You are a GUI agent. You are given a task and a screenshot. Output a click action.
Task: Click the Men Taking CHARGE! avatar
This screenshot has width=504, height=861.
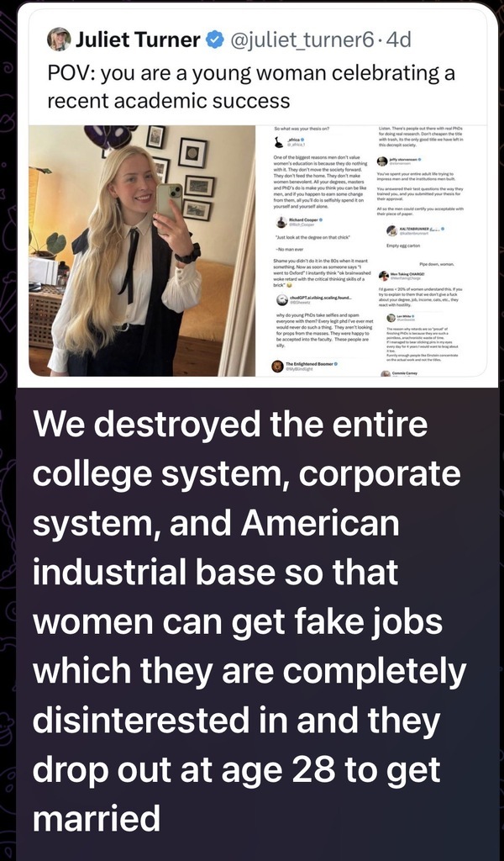point(383,275)
